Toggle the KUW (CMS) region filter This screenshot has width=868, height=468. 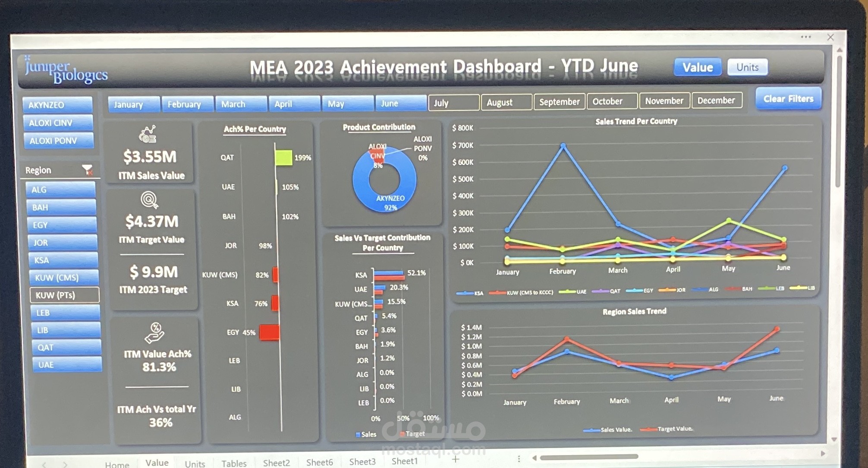(x=64, y=278)
